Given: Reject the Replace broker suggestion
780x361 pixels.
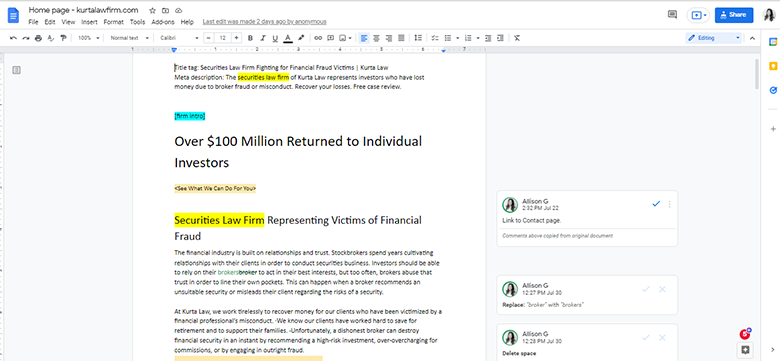Looking at the screenshot, I should (x=662, y=289).
